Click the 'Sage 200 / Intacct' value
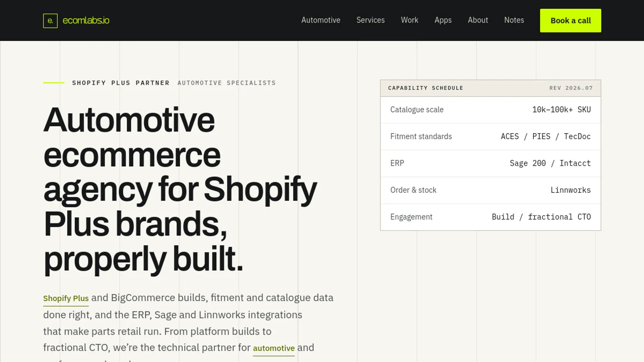This screenshot has height=362, width=644. (550, 163)
